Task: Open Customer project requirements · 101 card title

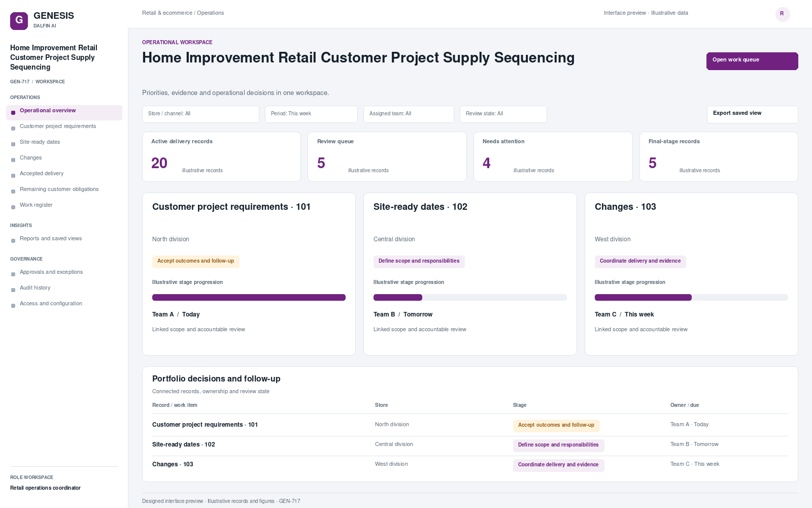Action: pos(231,207)
